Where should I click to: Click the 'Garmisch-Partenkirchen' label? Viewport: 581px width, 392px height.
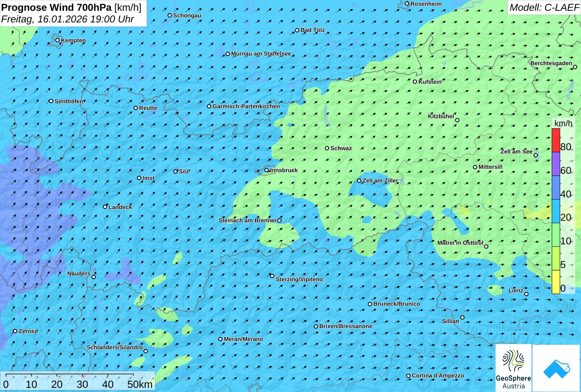[x=246, y=106]
